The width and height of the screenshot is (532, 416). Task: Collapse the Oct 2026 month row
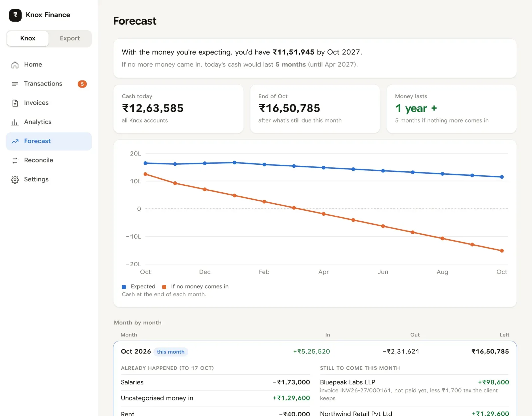[315, 351]
